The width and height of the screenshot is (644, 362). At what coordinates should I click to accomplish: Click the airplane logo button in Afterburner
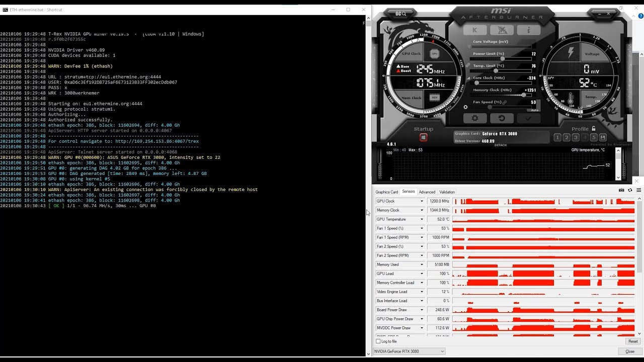point(502,30)
